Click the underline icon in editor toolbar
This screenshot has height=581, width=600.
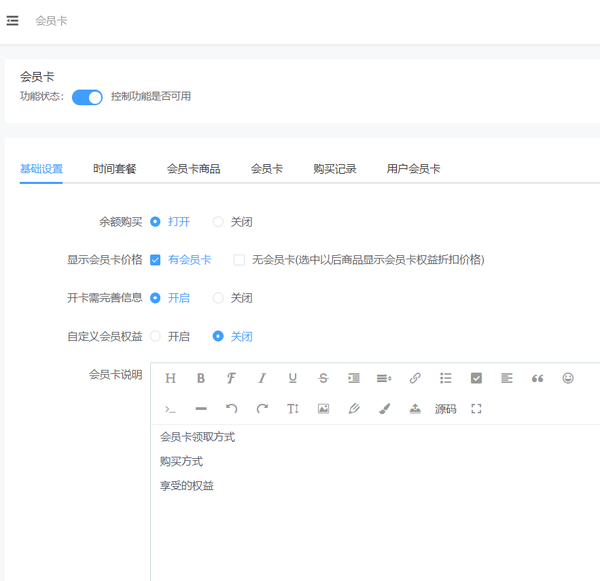293,378
